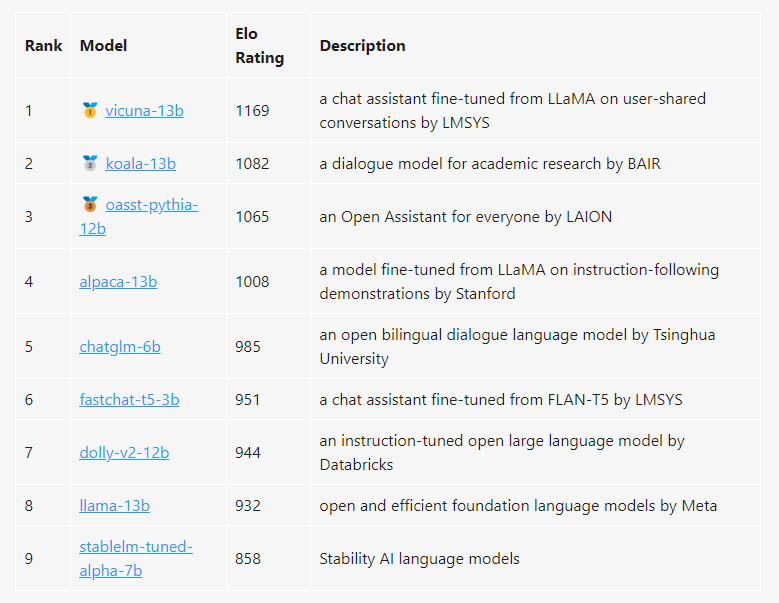The image size is (779, 603).
Task: Click the Elo Rating column header
Action: point(259,46)
